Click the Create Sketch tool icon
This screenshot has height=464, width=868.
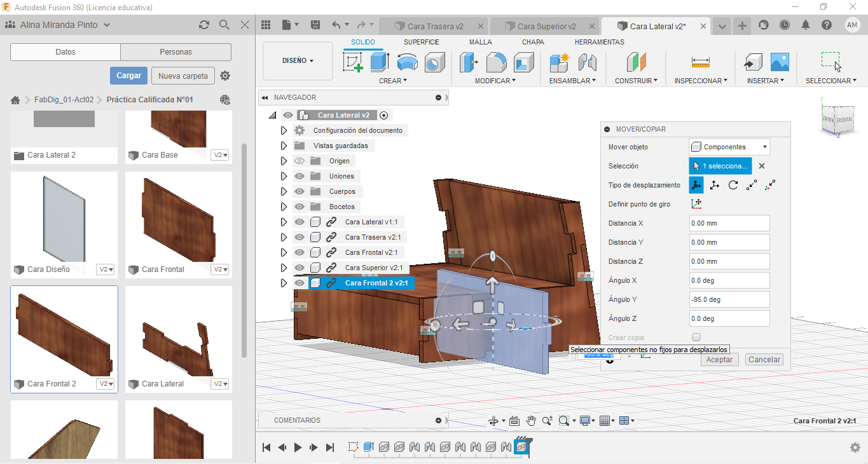click(x=352, y=62)
